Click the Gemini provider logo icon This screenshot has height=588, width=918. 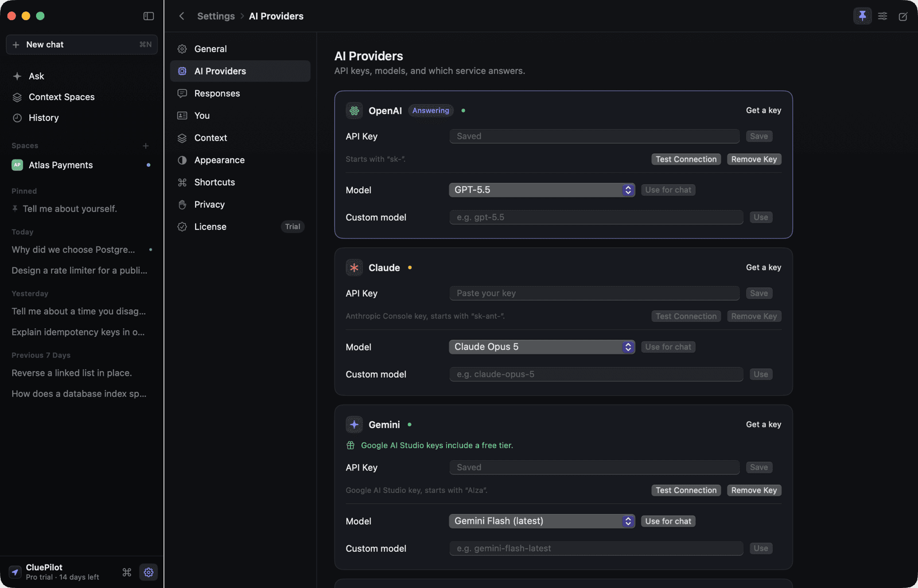click(354, 425)
